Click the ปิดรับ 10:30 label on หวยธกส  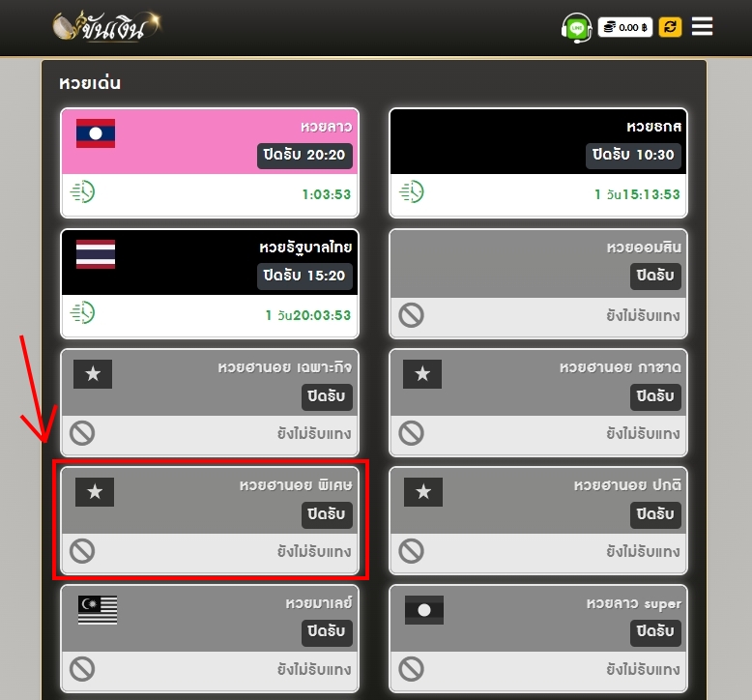coord(633,155)
